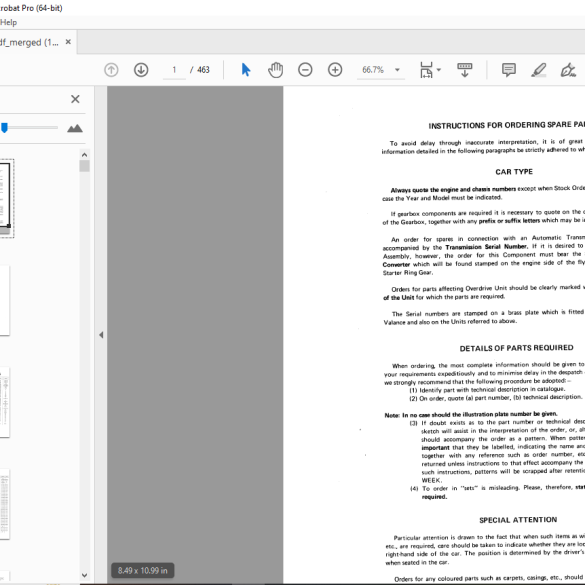Go to previous page arrow icon
Screen dimensions: 585x585
coord(111,70)
